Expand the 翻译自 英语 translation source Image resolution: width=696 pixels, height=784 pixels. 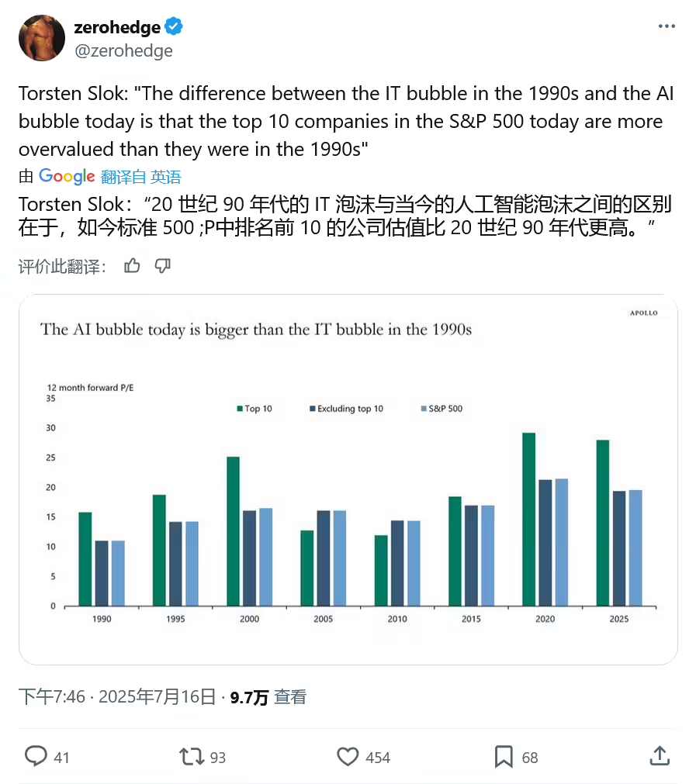(142, 176)
